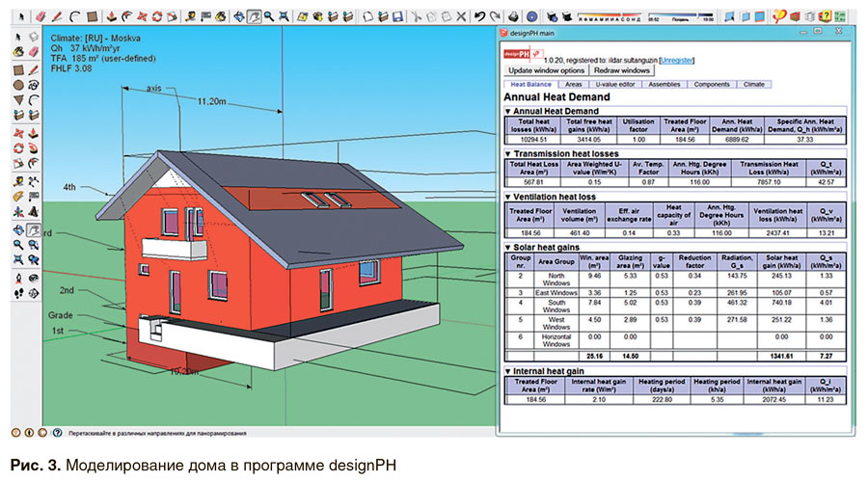Click the designPH logo toolbar icon
The height and width of the screenshot is (482, 868).
[779, 16]
